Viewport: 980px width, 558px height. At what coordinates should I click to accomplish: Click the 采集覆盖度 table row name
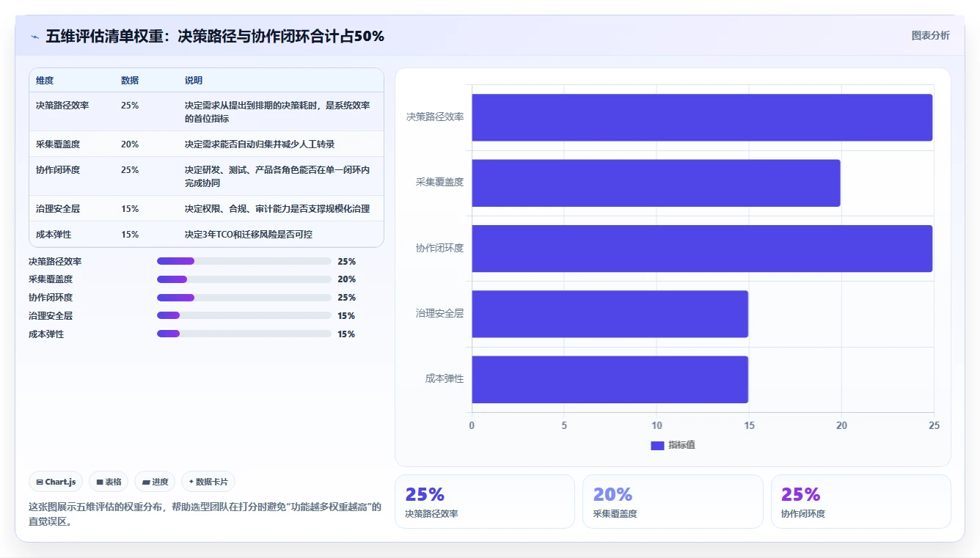[58, 144]
